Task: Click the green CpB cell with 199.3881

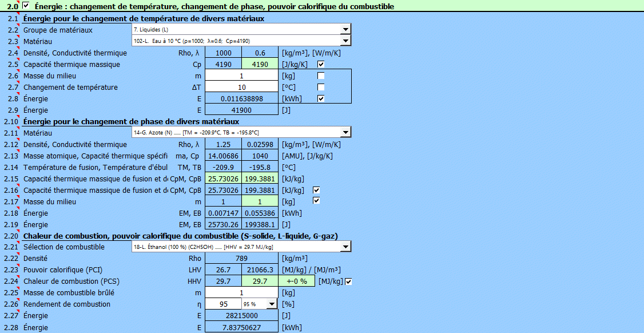Action: tap(260, 179)
